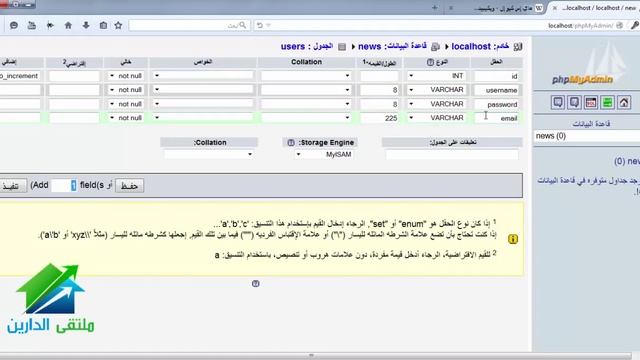The height and width of the screenshot is (360, 640).
Task: Open the VARCHAR type dropdown for email
Action: tap(437, 118)
